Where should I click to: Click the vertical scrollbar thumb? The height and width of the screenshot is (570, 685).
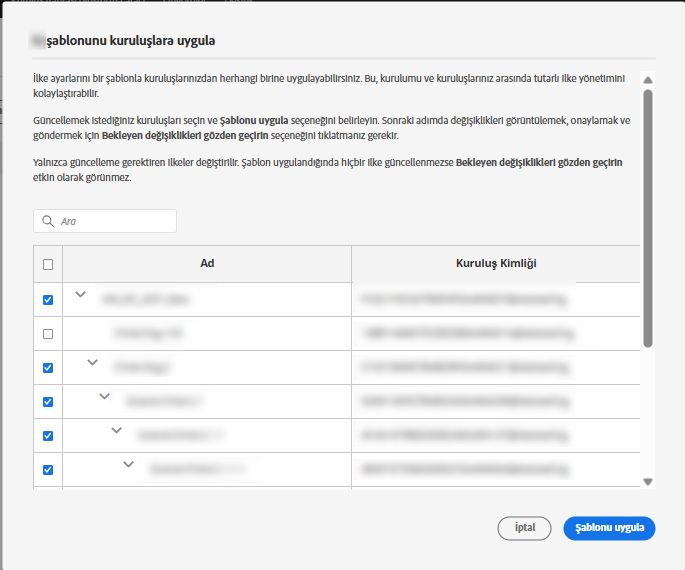tap(648, 218)
